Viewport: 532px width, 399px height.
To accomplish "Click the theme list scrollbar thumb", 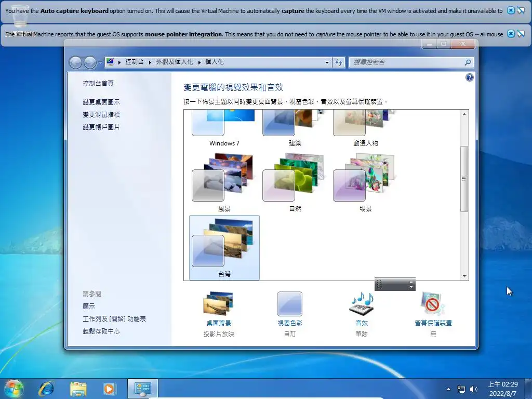I will 464,179.
